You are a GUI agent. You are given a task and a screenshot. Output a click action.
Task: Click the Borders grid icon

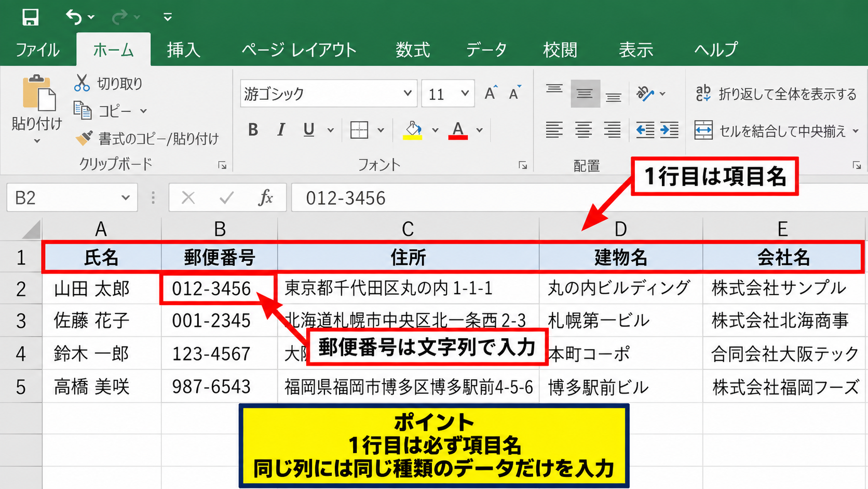pos(359,130)
